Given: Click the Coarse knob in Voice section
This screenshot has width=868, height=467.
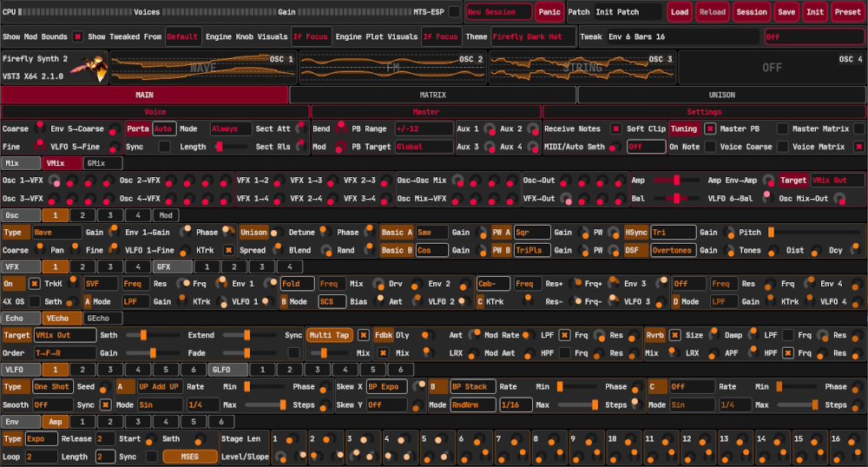Looking at the screenshot, I should (x=40, y=128).
